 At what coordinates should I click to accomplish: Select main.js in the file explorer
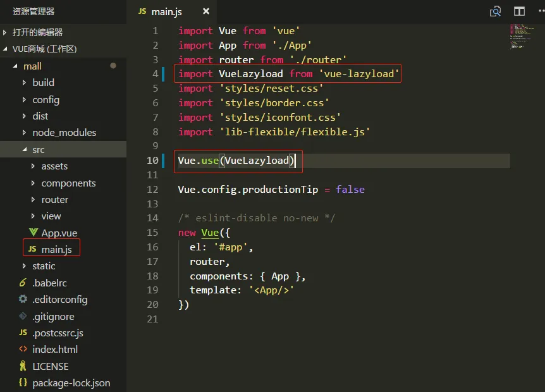click(x=56, y=250)
